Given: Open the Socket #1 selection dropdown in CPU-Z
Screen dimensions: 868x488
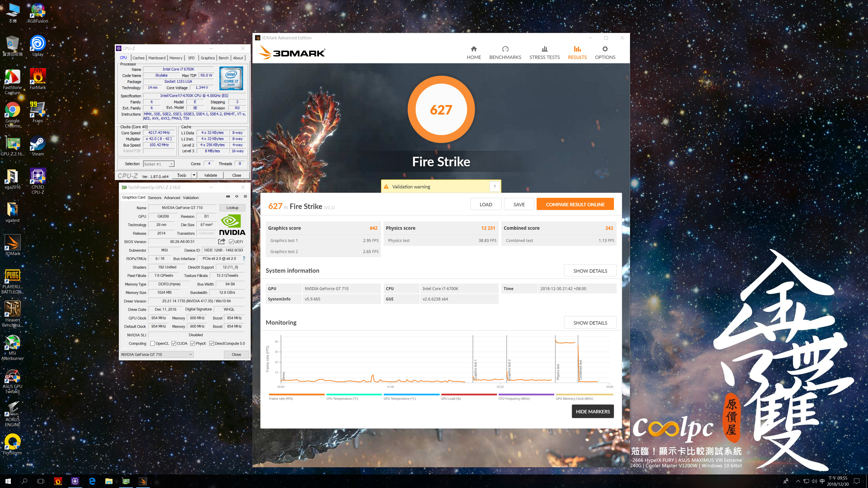Looking at the screenshot, I should [158, 164].
